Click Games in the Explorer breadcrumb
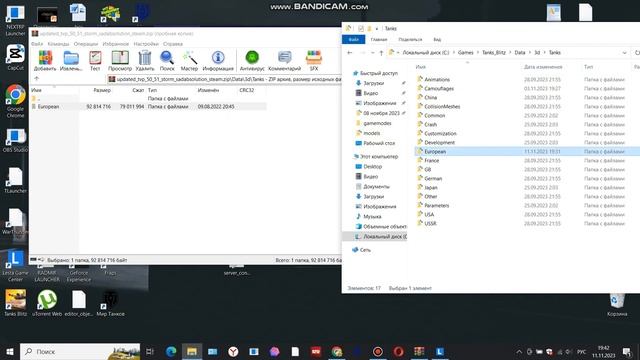The image size is (640, 360). [465, 53]
